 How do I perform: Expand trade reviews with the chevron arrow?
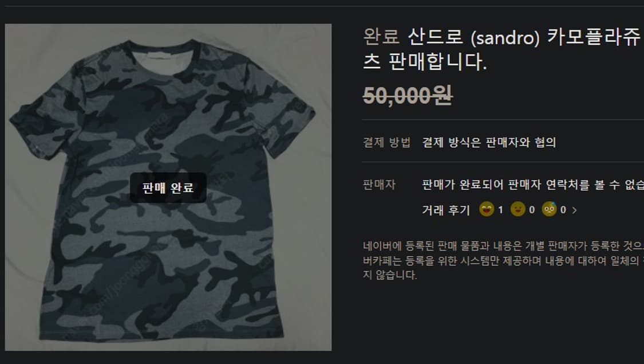(x=575, y=210)
